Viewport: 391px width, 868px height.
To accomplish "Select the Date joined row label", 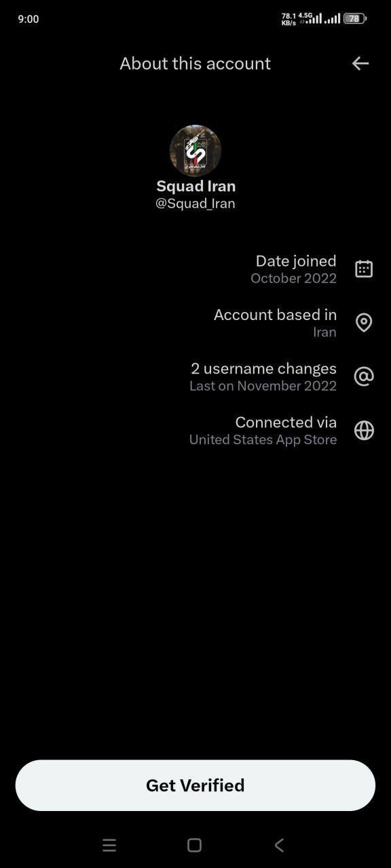I will 296,261.
